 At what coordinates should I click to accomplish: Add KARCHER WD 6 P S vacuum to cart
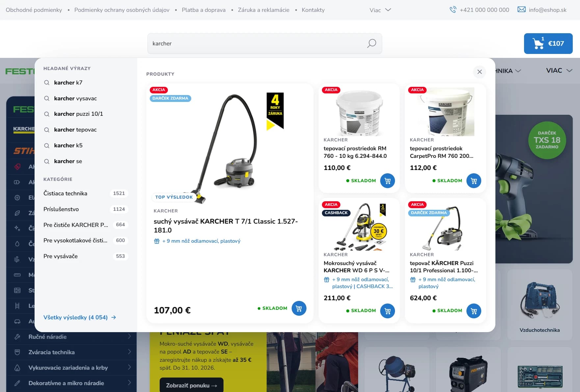click(x=387, y=311)
